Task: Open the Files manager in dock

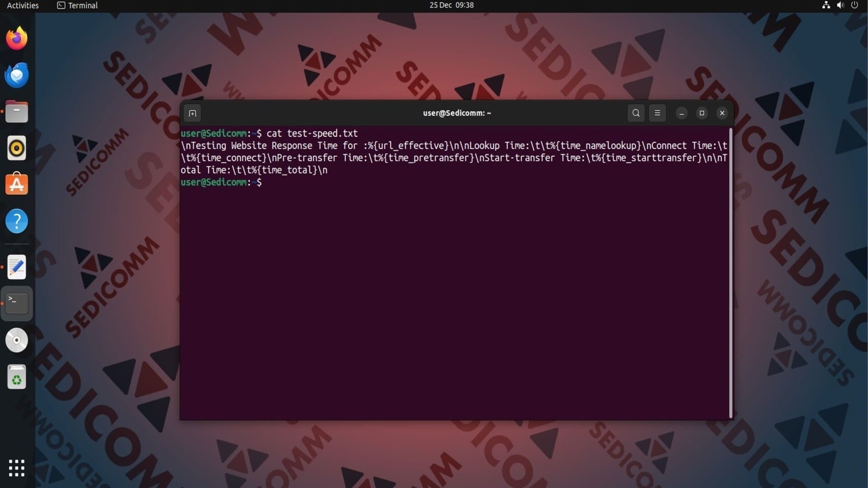Action: coord(17,112)
